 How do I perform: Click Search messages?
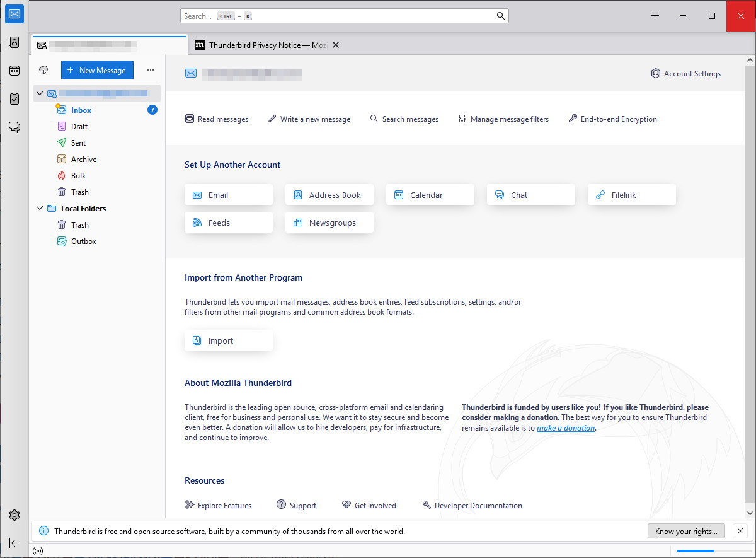coord(404,119)
